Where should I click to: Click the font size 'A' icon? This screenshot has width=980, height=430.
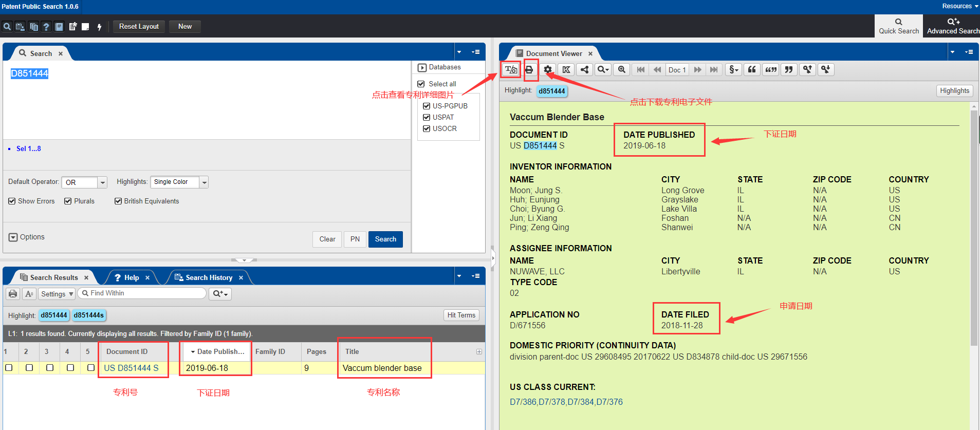(29, 294)
